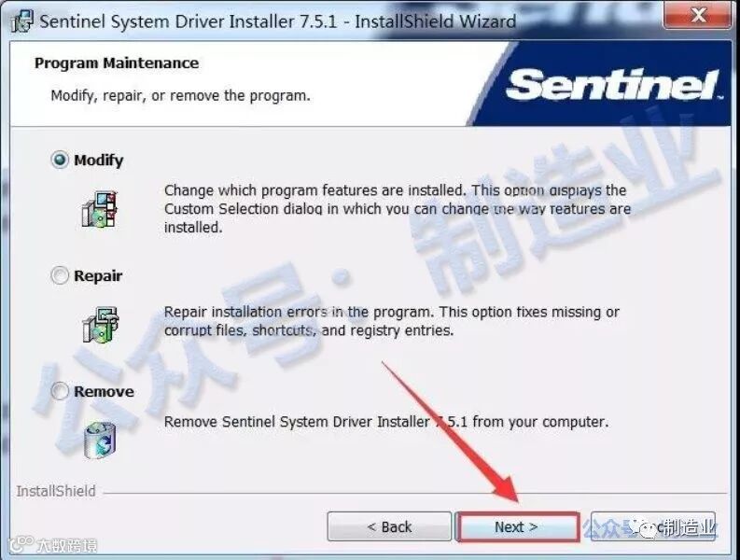The width and height of the screenshot is (740, 560).
Task: Select the Remove radio button
Action: coord(60,391)
